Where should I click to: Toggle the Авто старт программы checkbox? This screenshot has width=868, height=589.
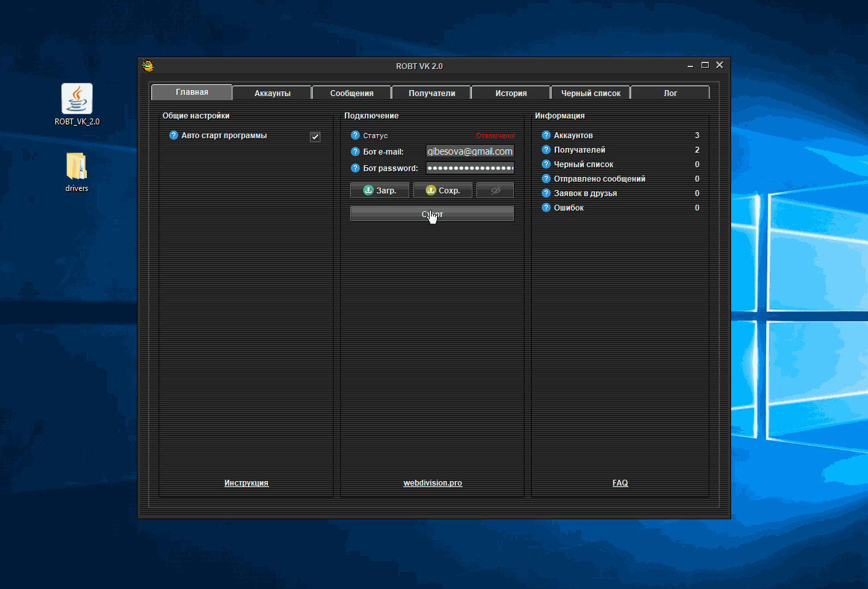[315, 137]
